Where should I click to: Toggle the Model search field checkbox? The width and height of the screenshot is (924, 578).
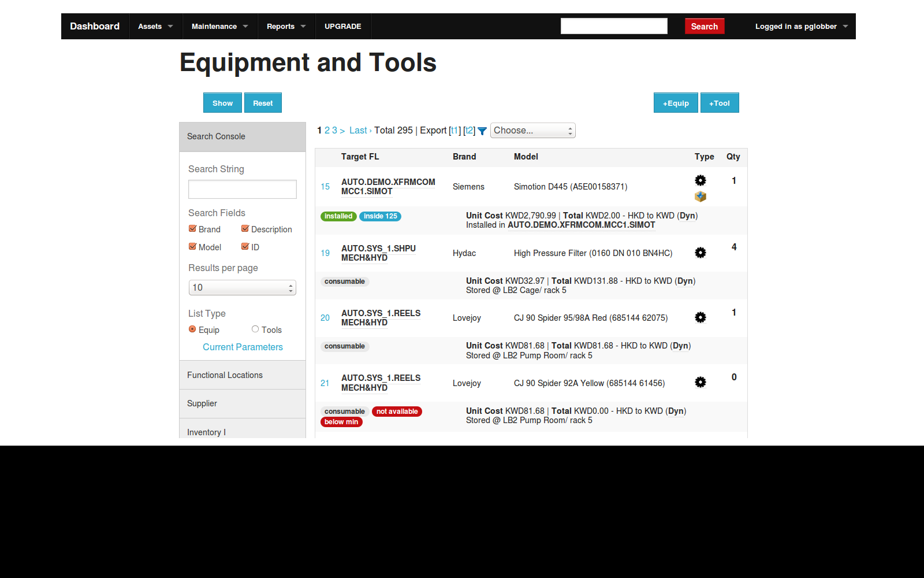(x=192, y=246)
